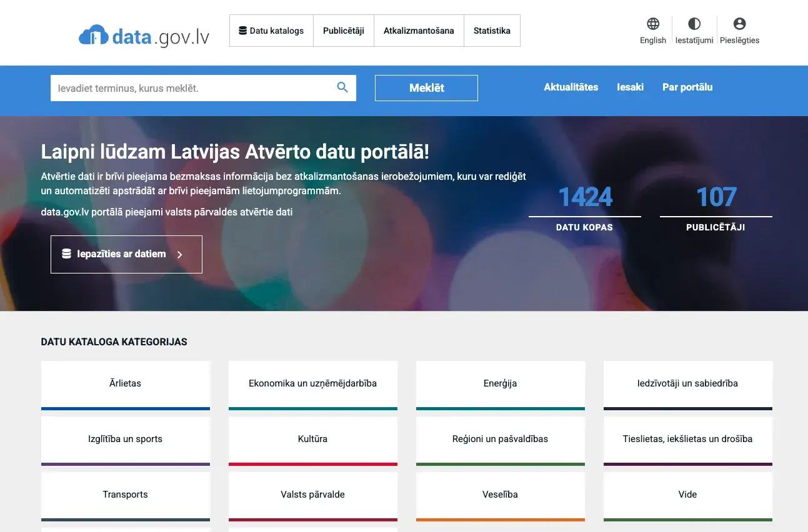
Task: Open settings via the Iestatījumi contrast icon
Action: 694,24
